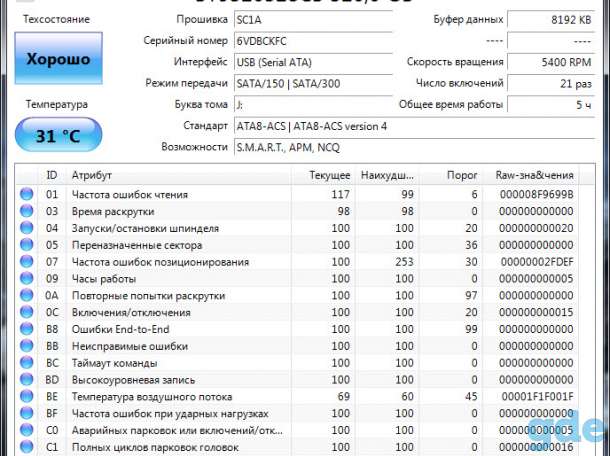
Task: Select the Повторные попытки раскрутки row
Action: coord(298,295)
